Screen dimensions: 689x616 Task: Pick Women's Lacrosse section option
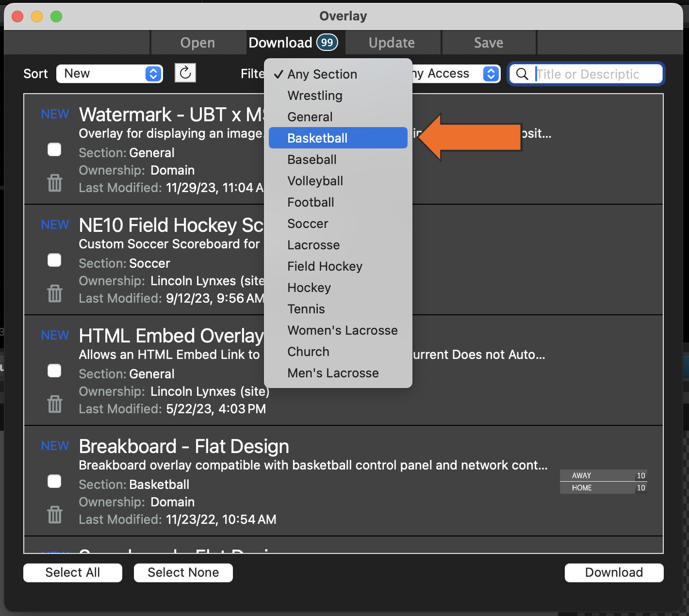click(x=342, y=330)
